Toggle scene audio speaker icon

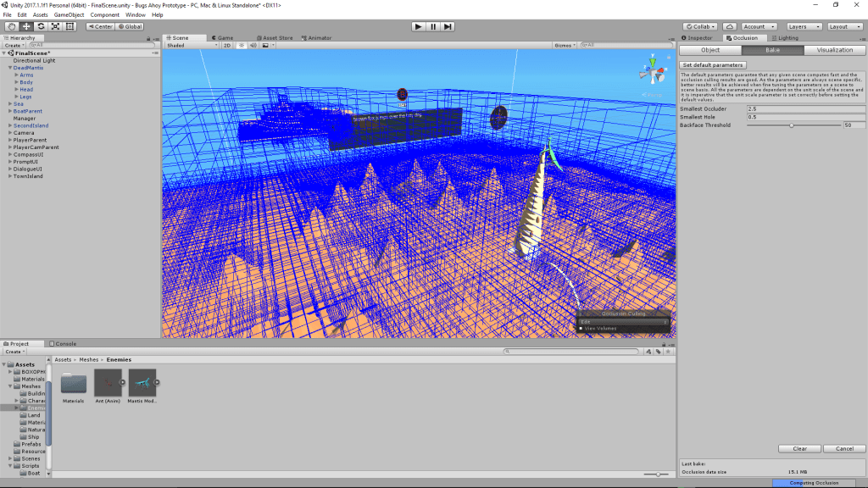point(253,46)
